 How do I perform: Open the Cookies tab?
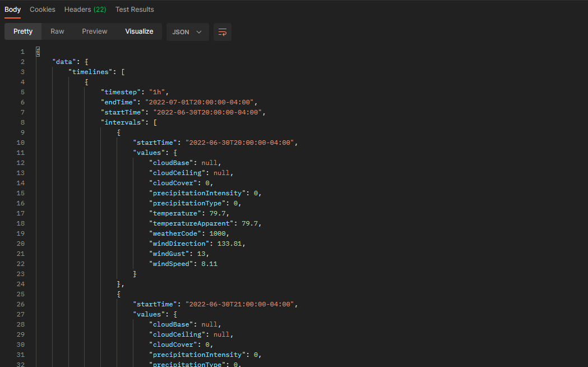click(43, 10)
